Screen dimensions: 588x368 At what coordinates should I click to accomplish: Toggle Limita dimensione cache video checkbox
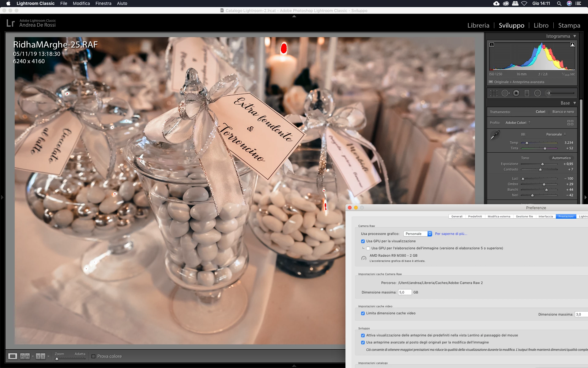[x=363, y=313]
